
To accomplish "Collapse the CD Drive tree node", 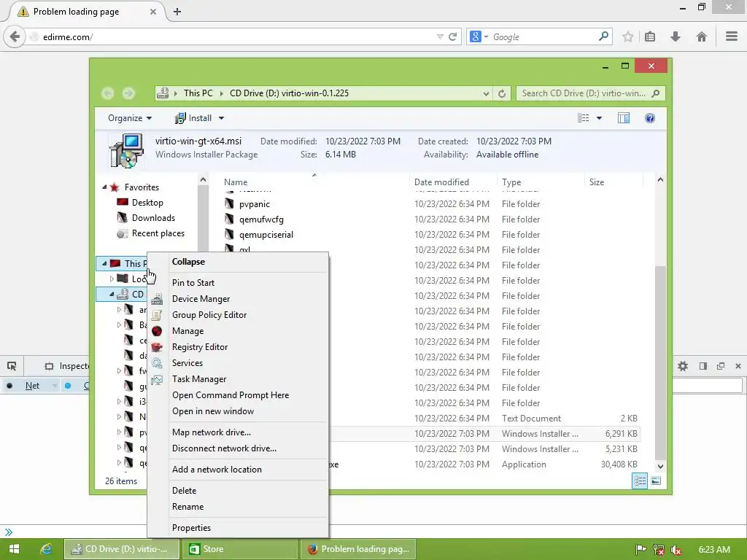I will 112,294.
